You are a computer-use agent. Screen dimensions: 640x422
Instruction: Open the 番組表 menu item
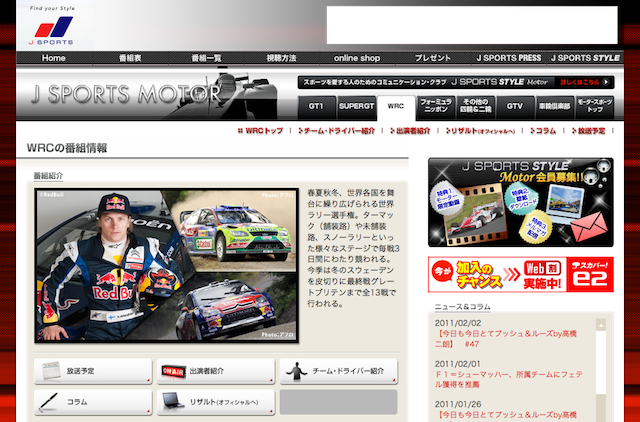(132, 58)
